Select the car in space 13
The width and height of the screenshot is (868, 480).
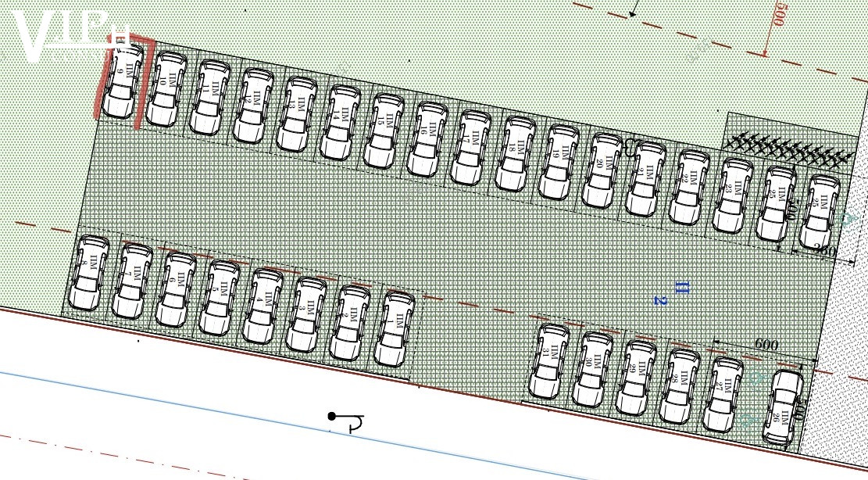point(297,113)
